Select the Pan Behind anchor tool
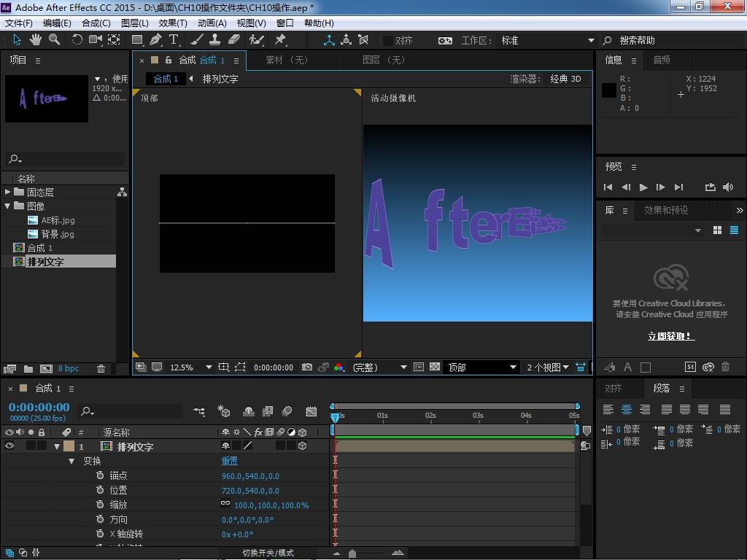This screenshot has width=747, height=560. click(x=114, y=40)
